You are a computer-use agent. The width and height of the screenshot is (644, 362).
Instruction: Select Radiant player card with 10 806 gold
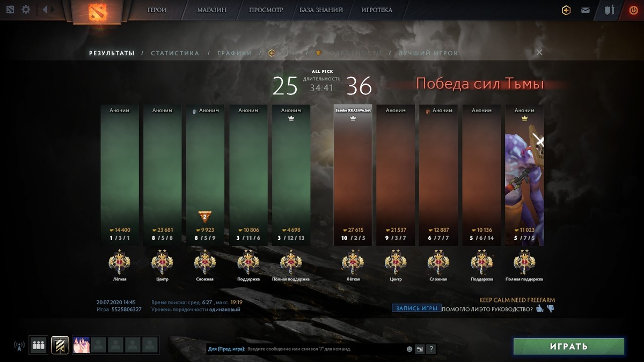pyautogui.click(x=248, y=175)
